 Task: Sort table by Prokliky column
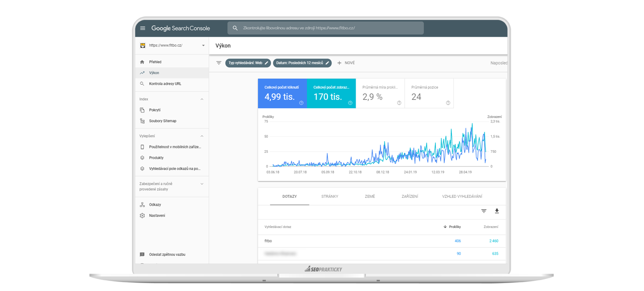452,227
